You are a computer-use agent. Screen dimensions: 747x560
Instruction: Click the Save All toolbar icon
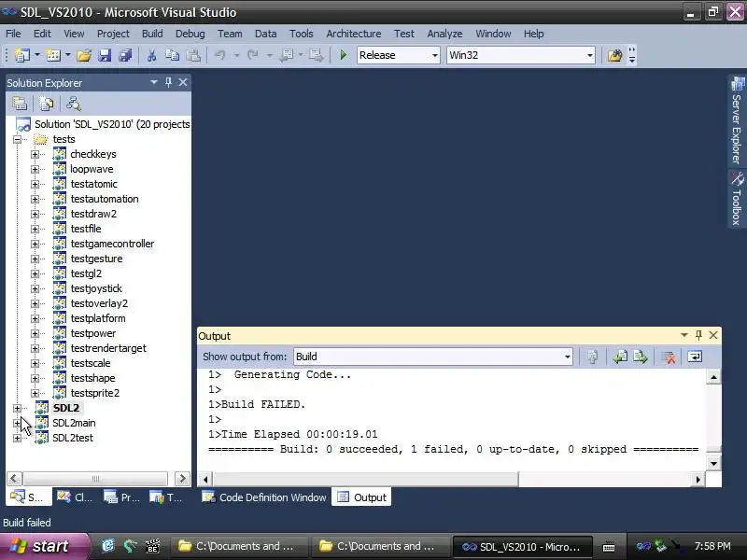tap(125, 55)
